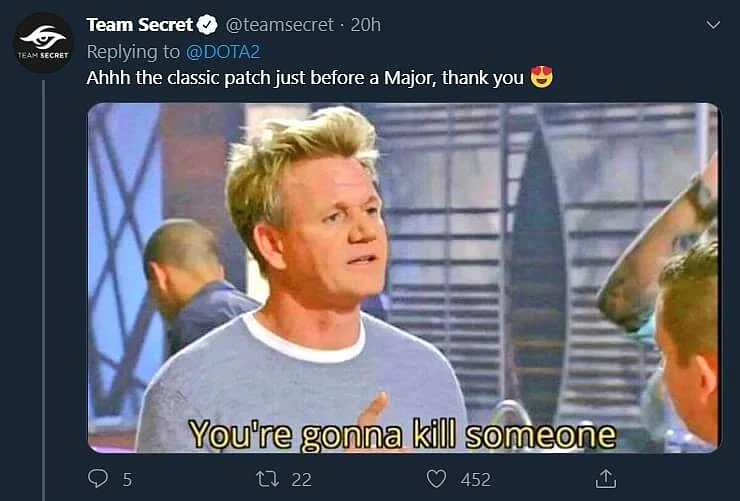Screen dimensions: 740x501
Task: Open the 20h timestamp permalink
Action: click(365, 25)
